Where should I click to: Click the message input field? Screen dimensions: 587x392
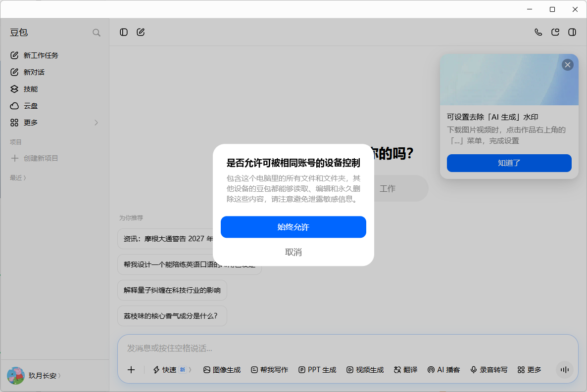[348, 348]
